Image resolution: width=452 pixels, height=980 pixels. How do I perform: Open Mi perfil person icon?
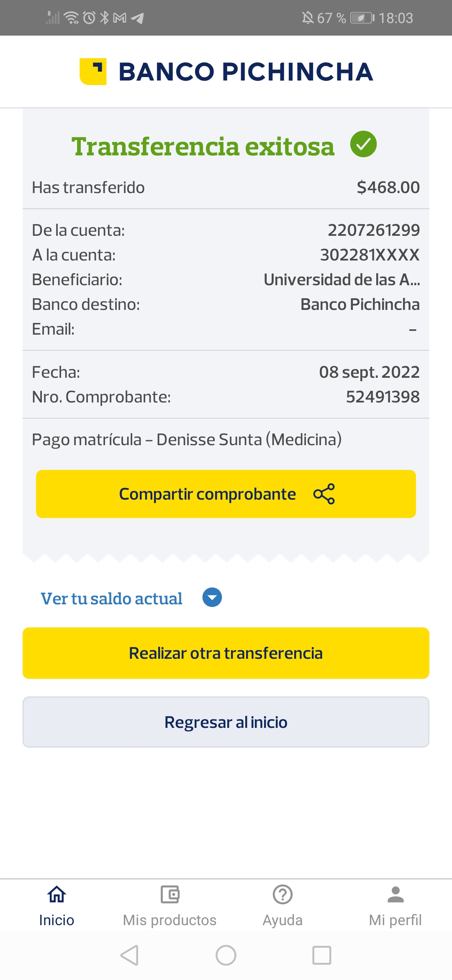coord(395,895)
